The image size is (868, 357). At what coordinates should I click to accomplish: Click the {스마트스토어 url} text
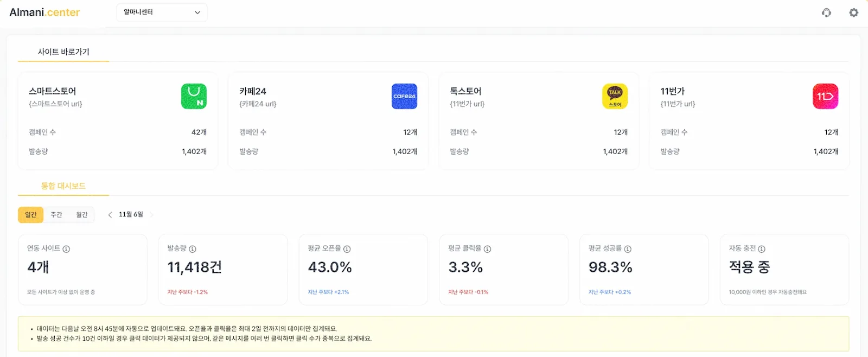pyautogui.click(x=55, y=104)
